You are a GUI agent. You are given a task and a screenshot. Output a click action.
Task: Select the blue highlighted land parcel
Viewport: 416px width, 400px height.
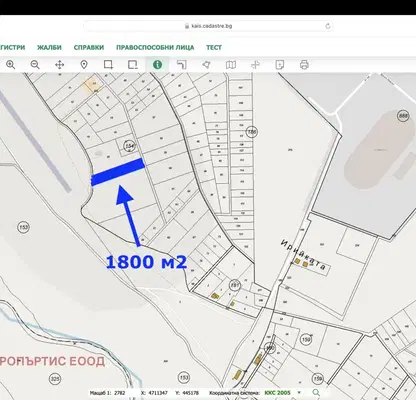pyautogui.click(x=118, y=172)
